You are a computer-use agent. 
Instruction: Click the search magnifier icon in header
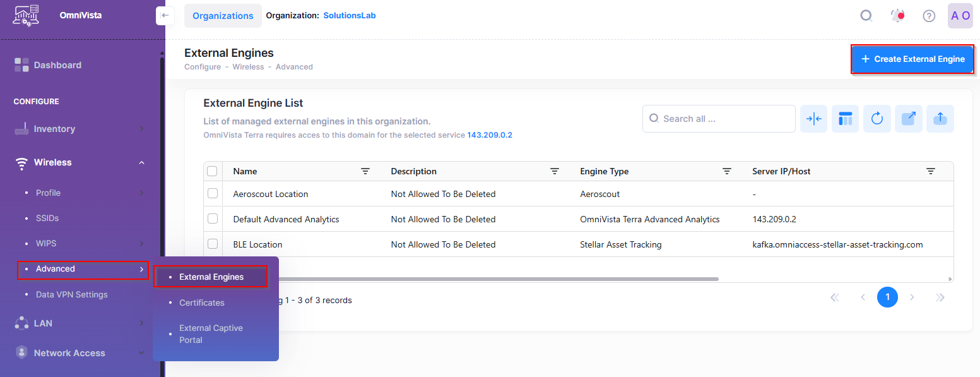(x=866, y=16)
